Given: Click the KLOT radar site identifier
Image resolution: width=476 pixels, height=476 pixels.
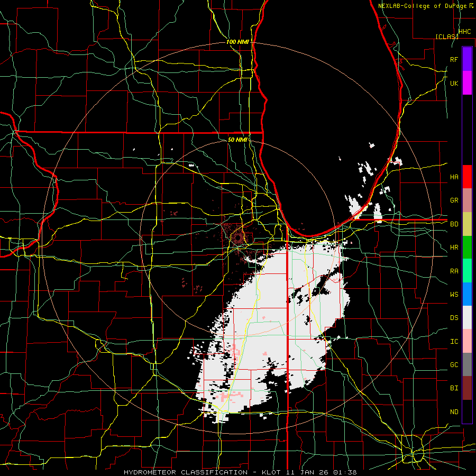Looking at the screenshot, I should tap(270, 472).
